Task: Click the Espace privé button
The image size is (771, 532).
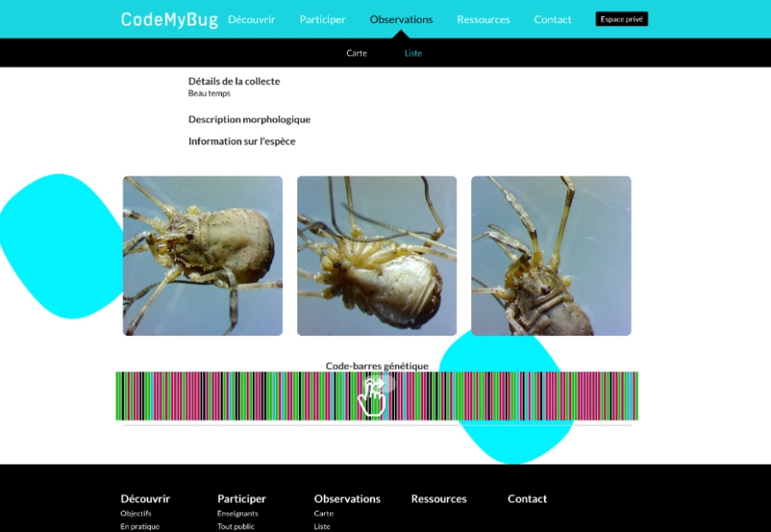Action: [x=621, y=19]
